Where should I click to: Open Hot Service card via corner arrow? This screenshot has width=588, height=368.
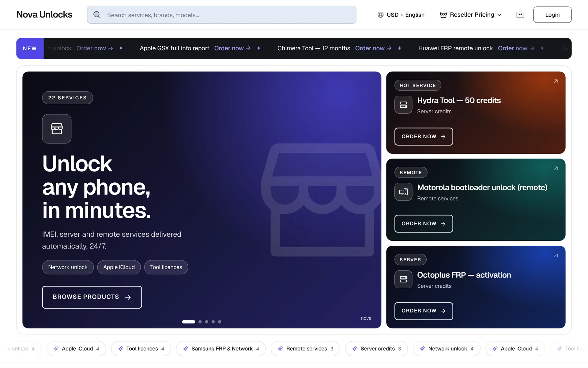556,81
